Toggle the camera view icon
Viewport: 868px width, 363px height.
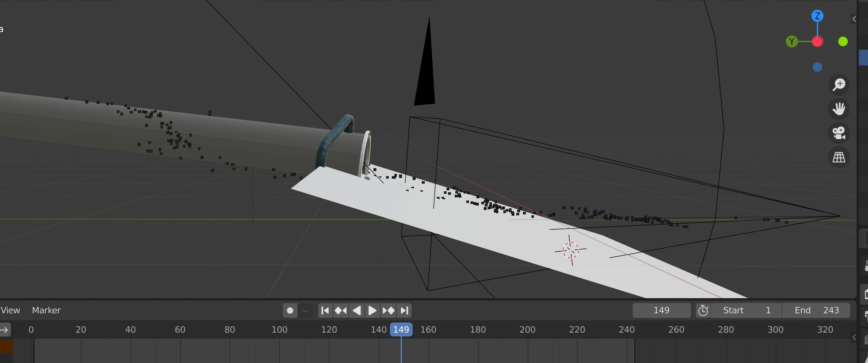[x=839, y=133]
